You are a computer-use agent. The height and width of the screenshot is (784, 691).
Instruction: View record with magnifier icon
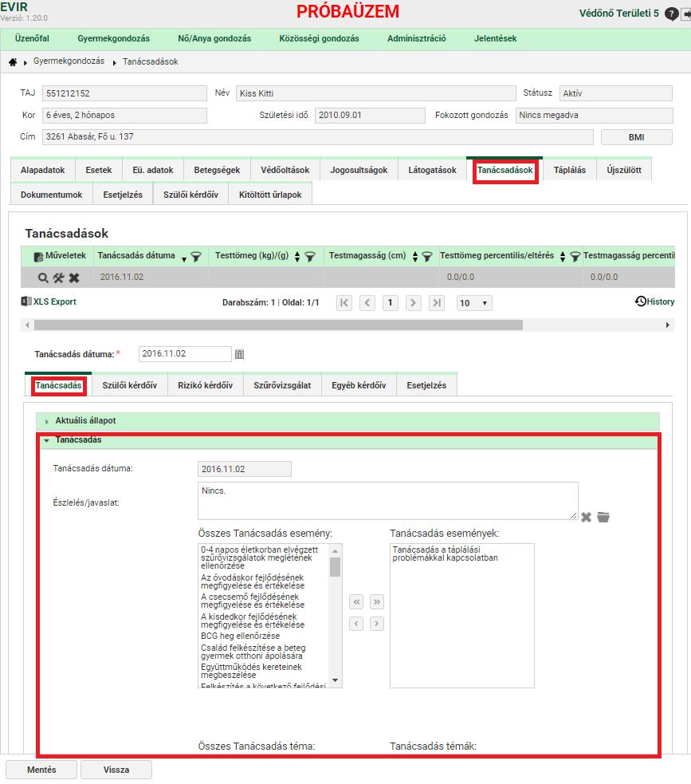click(44, 278)
